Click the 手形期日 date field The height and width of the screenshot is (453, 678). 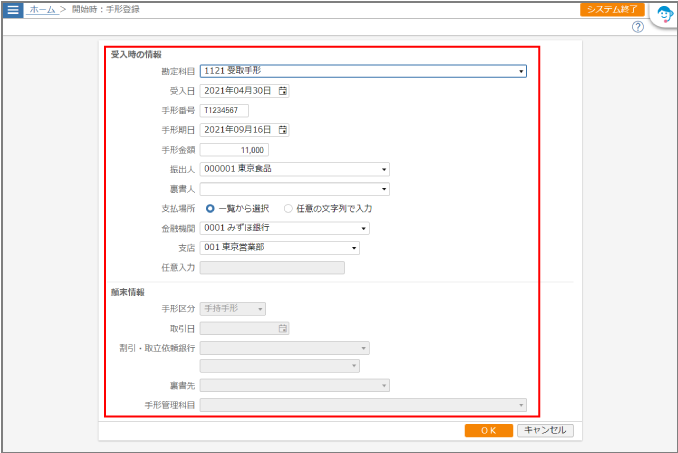(x=238, y=130)
